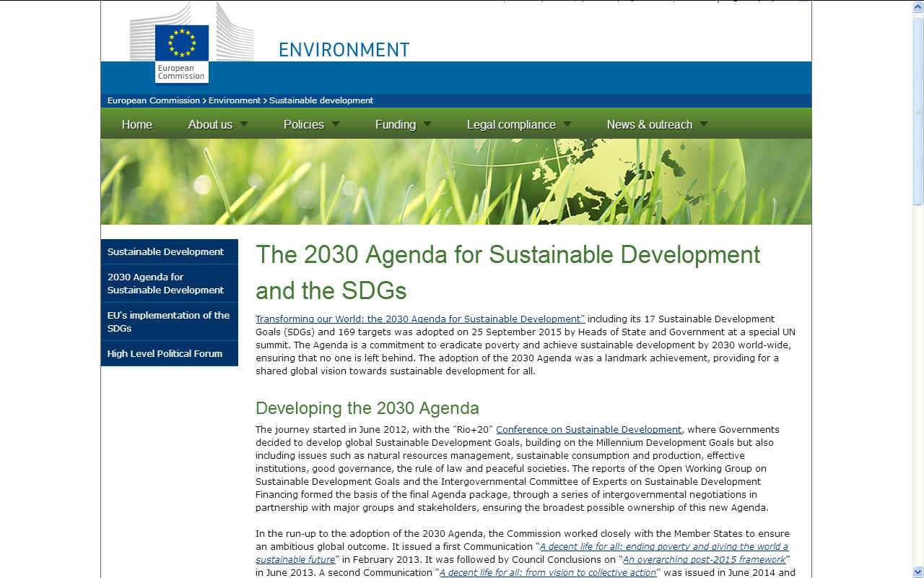The width and height of the screenshot is (924, 578).
Task: Follow the European Commission breadcrumb link
Action: 154,100
